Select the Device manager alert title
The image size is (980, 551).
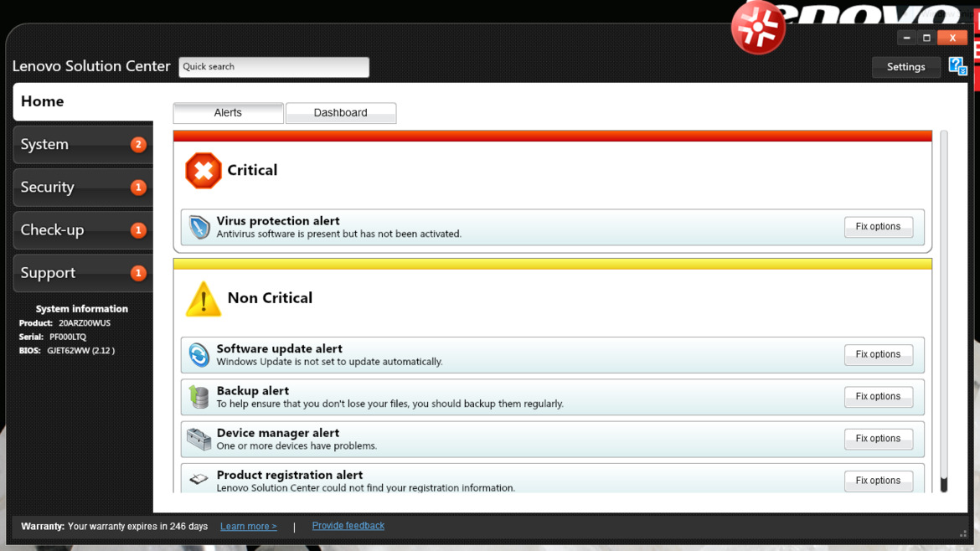coord(278,433)
